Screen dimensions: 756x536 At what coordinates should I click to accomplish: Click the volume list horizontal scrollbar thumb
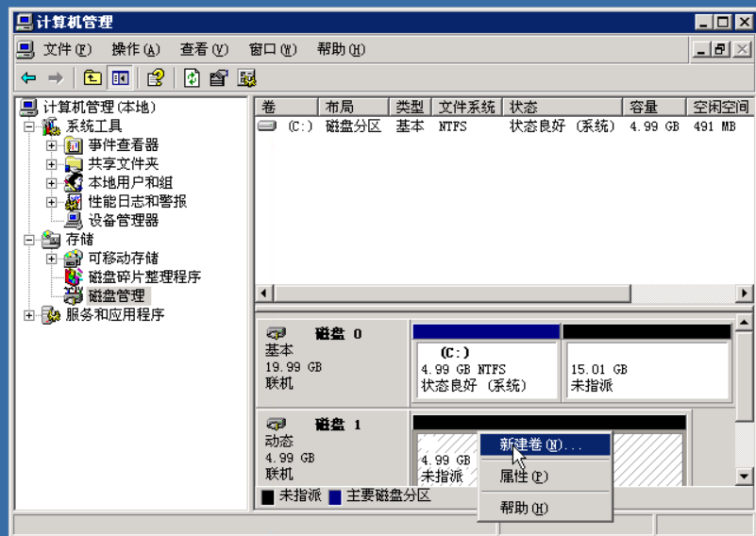coord(452,293)
